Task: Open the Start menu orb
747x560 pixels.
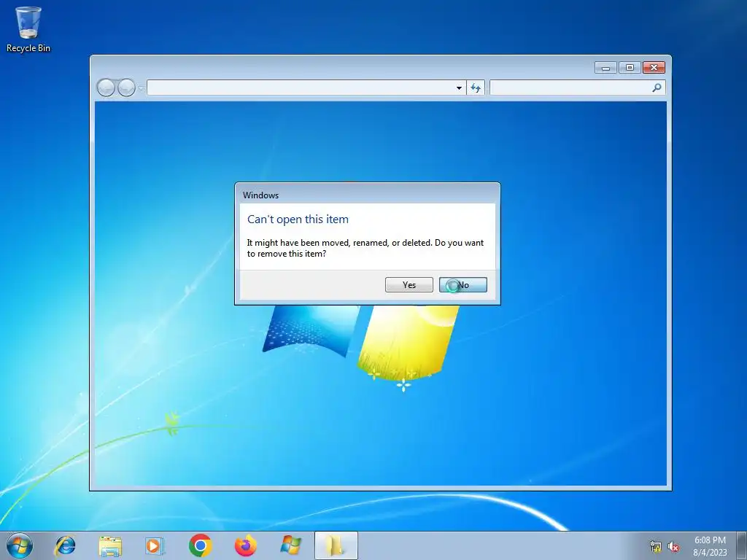Action: [20, 545]
